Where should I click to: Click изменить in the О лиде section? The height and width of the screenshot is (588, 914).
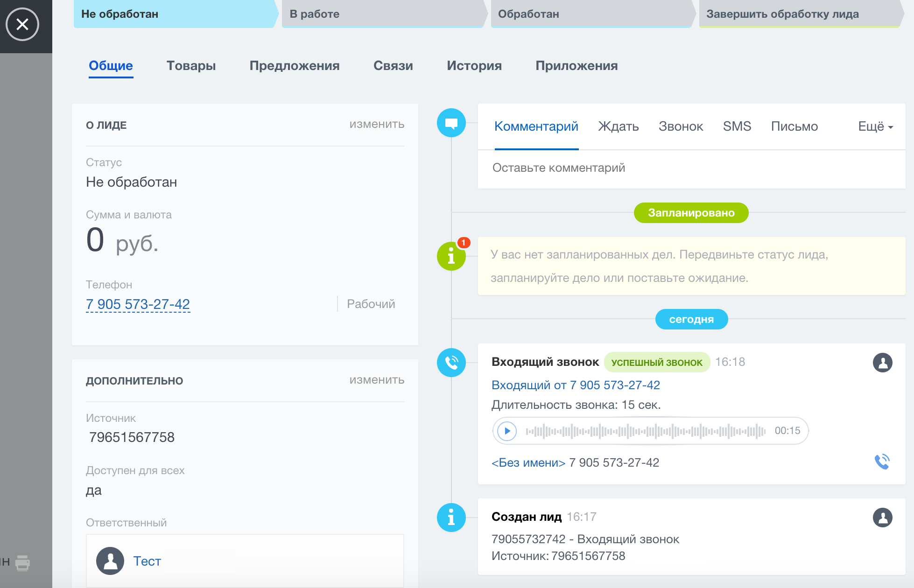[377, 124]
